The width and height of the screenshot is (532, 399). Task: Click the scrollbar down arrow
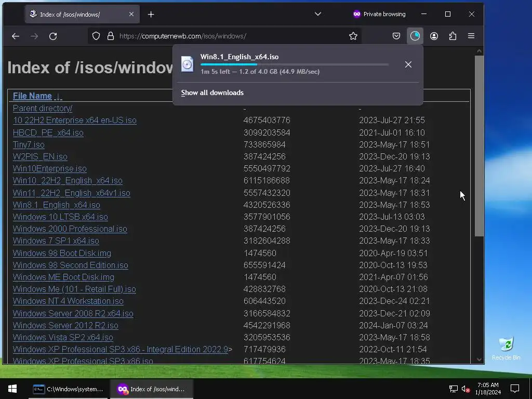click(479, 360)
